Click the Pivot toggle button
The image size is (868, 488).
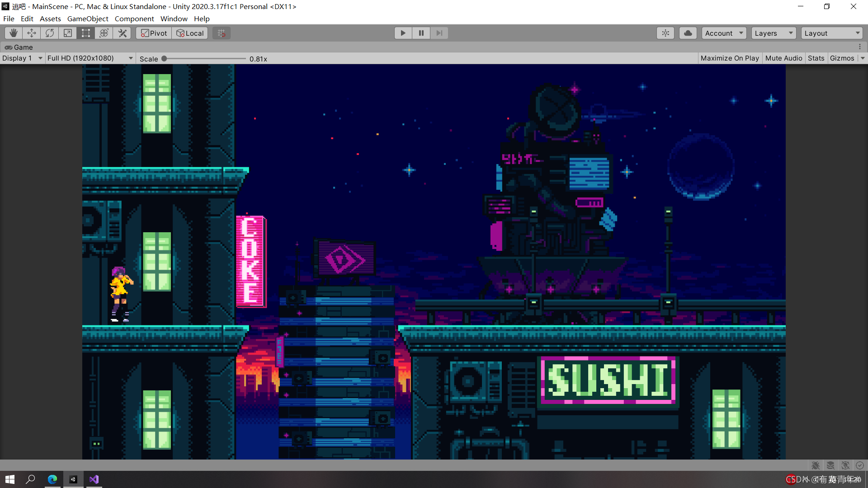point(154,33)
